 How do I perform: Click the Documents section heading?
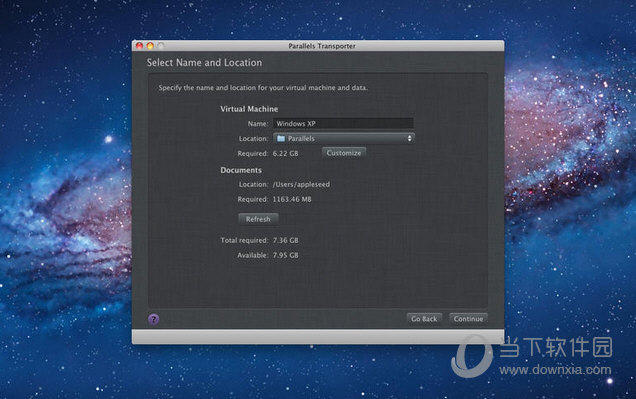241,170
